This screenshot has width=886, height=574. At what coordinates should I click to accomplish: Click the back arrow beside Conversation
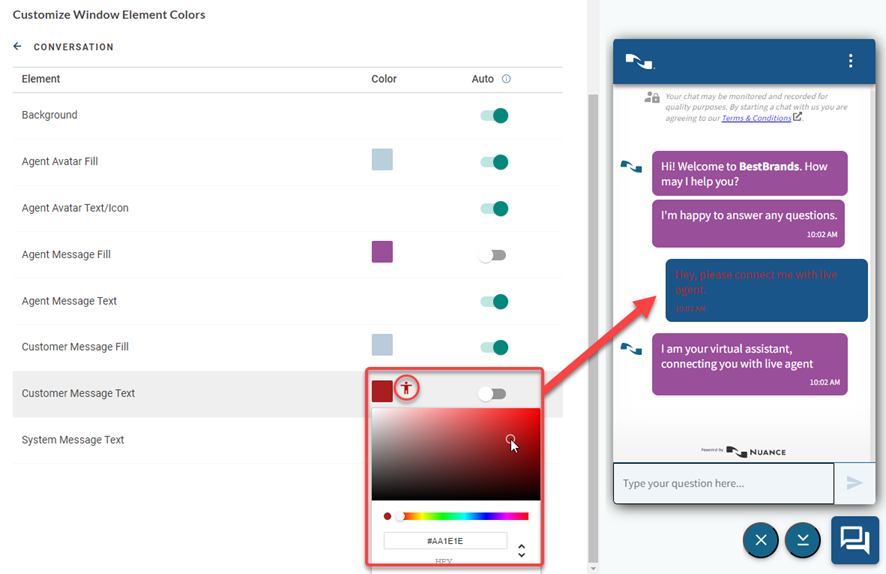tap(17, 47)
